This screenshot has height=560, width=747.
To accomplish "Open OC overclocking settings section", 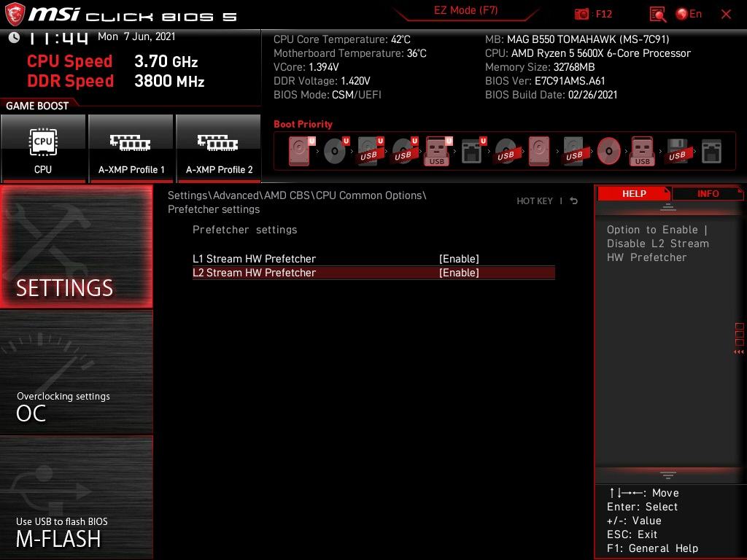I will [x=76, y=373].
